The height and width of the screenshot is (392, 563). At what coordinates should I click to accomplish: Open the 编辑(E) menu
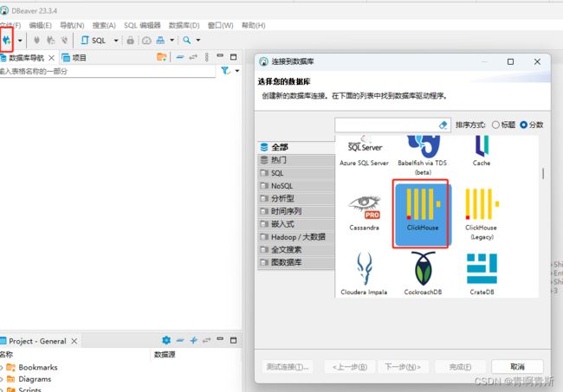40,25
